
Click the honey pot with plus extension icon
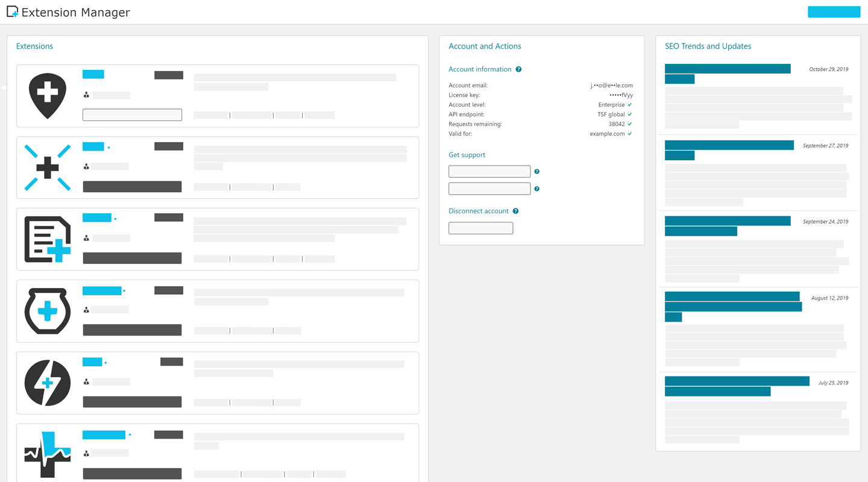click(x=48, y=311)
